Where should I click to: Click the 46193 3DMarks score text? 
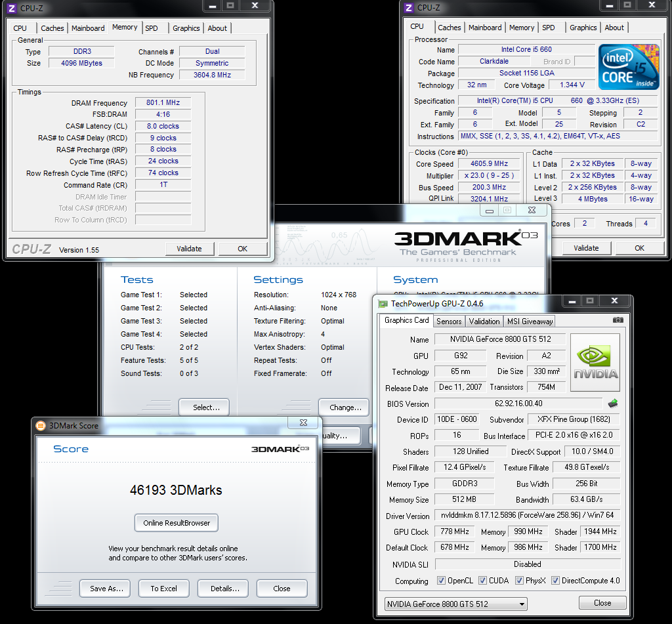pos(176,490)
